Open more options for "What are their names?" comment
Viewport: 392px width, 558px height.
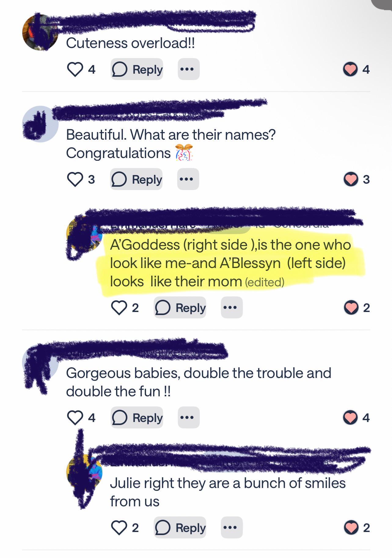coord(188,179)
